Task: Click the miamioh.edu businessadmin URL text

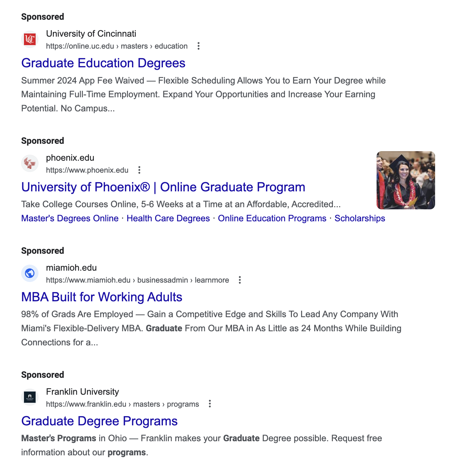Action: point(138,280)
